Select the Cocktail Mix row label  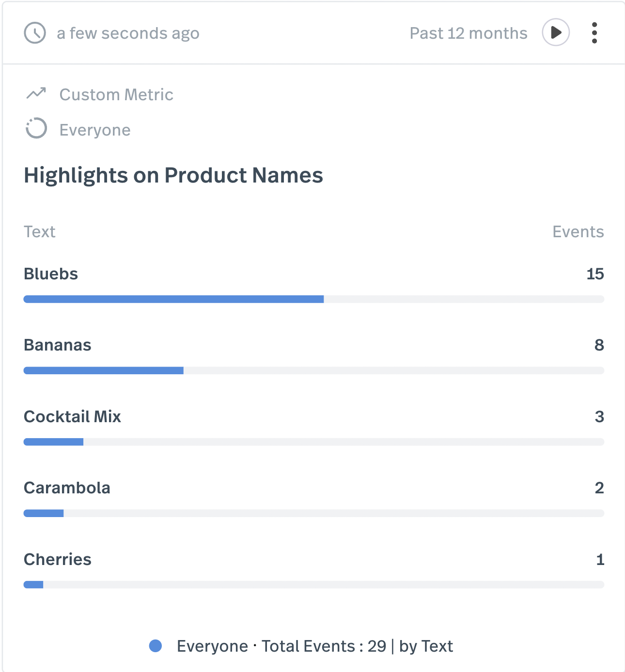click(72, 416)
